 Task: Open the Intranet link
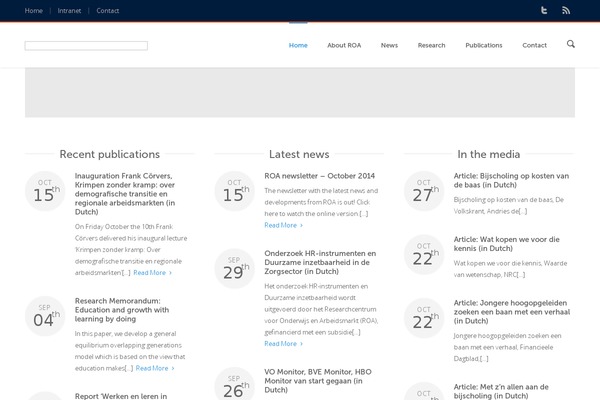coord(69,11)
